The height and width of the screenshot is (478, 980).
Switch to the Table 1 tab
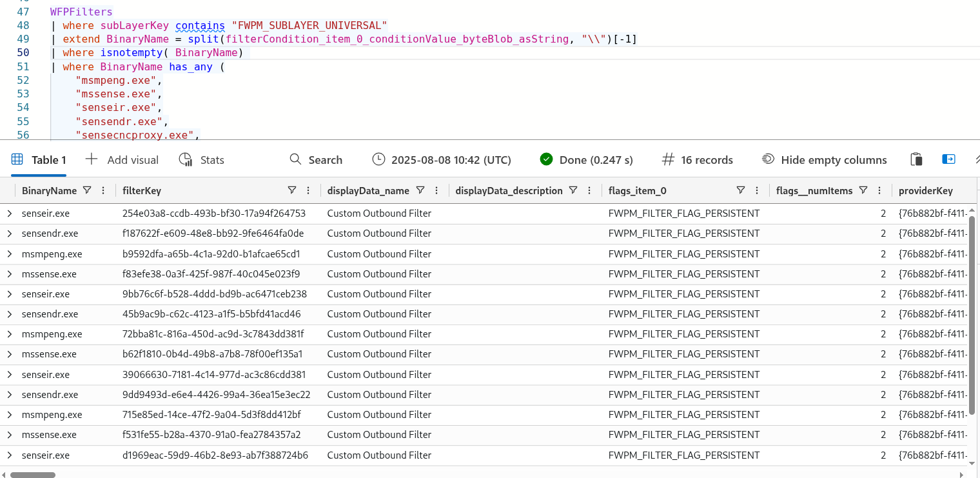39,159
